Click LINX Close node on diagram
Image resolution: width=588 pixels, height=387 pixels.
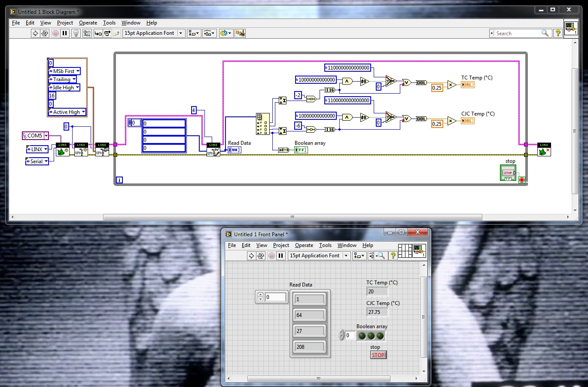(544, 149)
